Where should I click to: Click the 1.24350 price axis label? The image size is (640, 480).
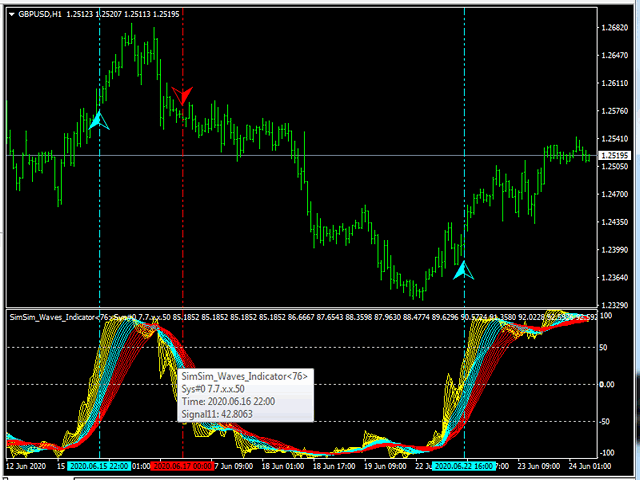(615, 222)
